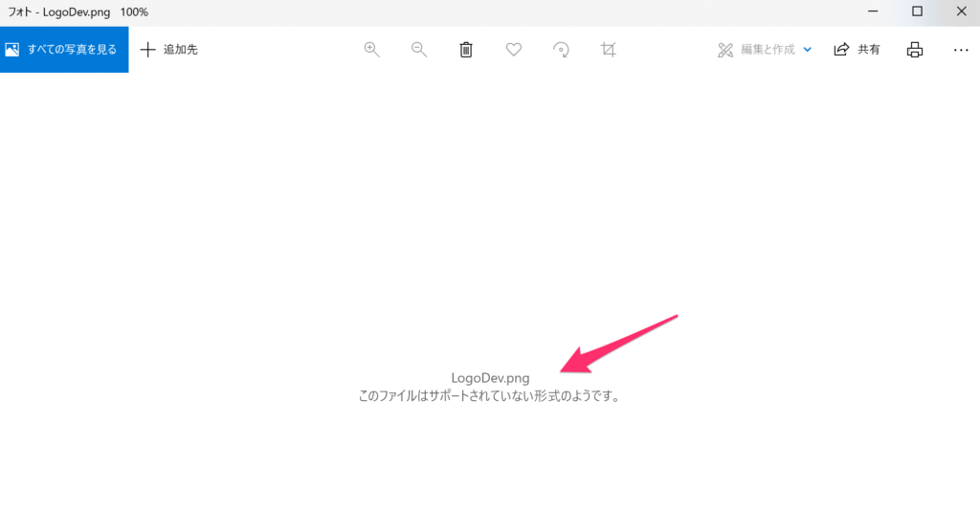Viewport: 980px width, 513px height.
Task: Minimize the Photos window
Action: (873, 11)
